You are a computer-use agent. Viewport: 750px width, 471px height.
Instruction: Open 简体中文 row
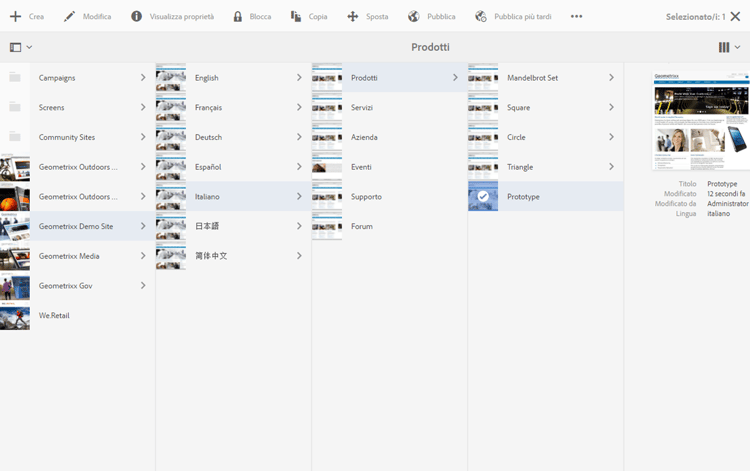[233, 256]
